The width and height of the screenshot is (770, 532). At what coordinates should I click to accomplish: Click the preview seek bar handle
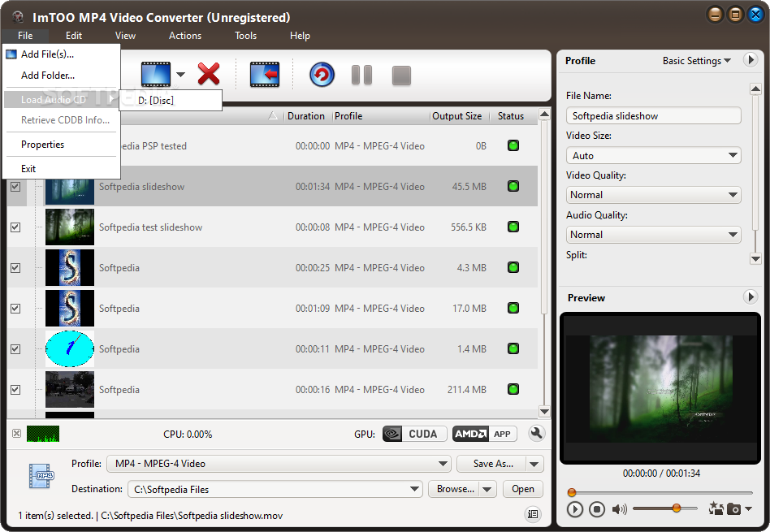click(572, 492)
